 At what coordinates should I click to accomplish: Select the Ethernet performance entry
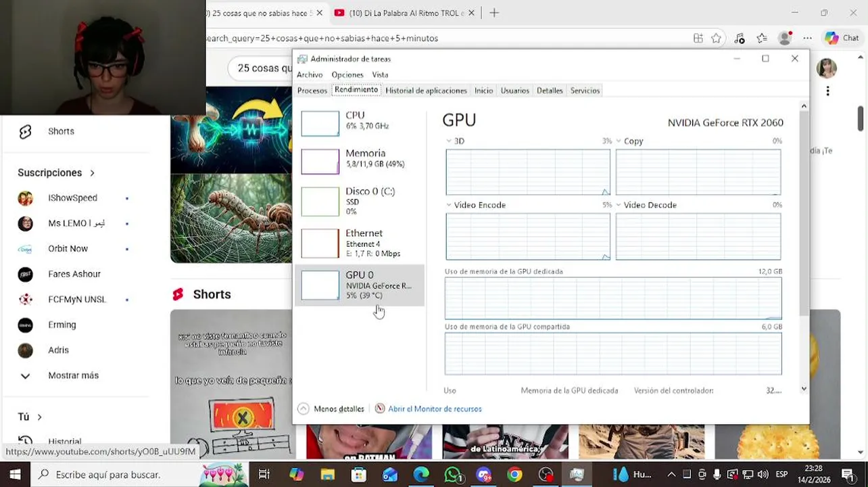359,243
